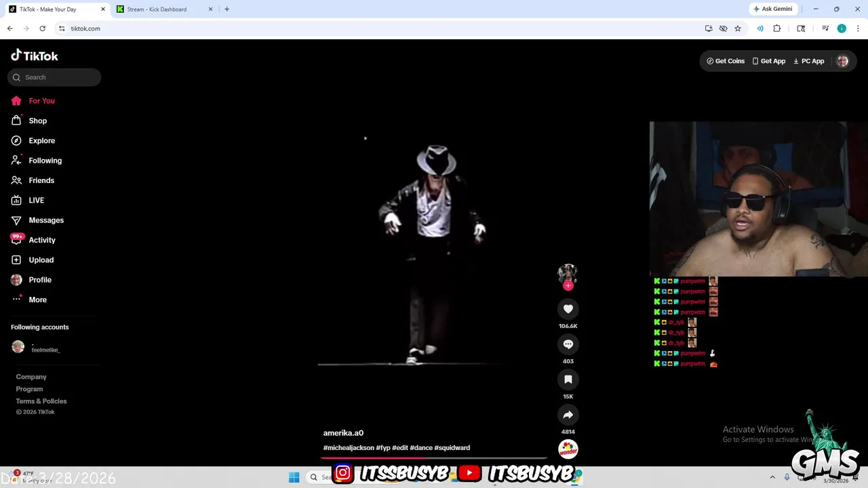Image resolution: width=868 pixels, height=488 pixels.
Task: Expand the Company footer section
Action: point(31,377)
